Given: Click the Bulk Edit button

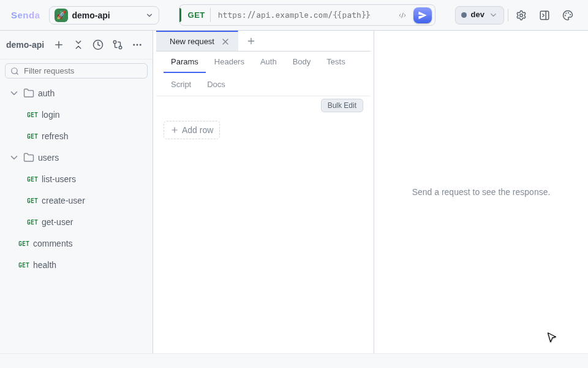Looking at the screenshot, I should click(342, 105).
